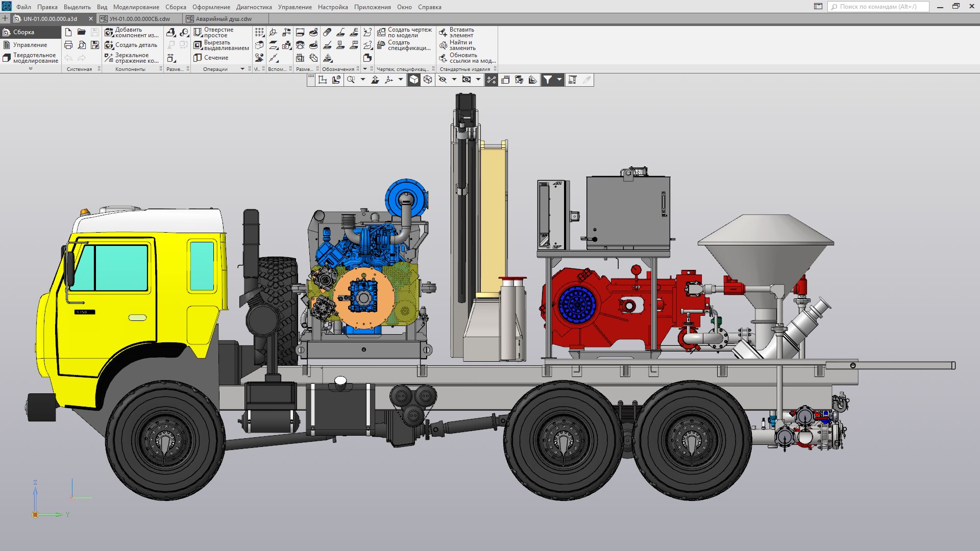Open zoom options dropdown arrow

(363, 80)
